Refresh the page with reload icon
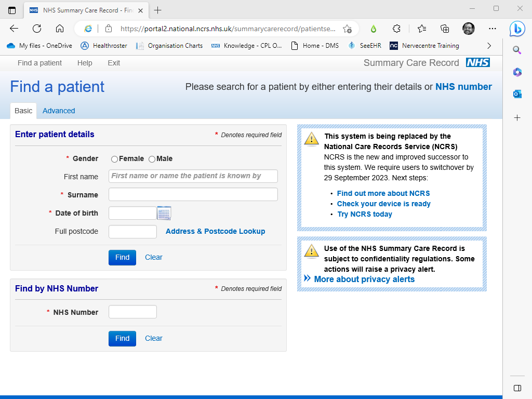 coord(37,29)
